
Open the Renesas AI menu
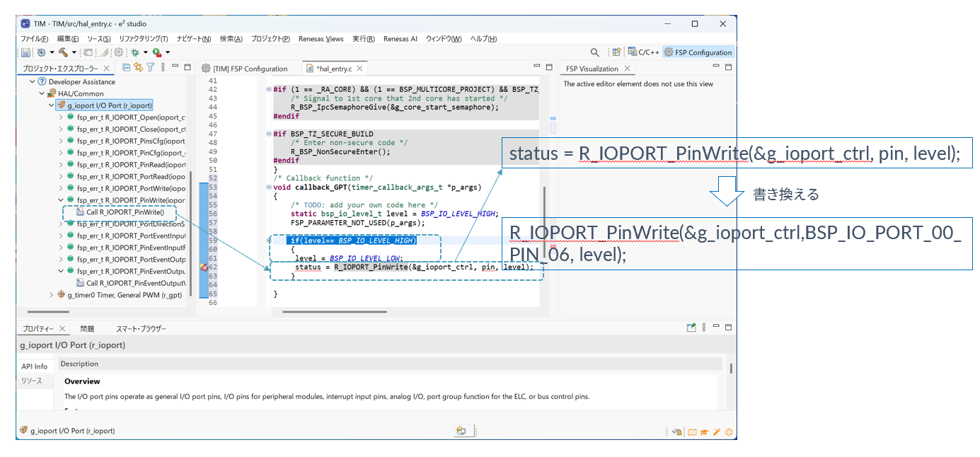tap(400, 39)
